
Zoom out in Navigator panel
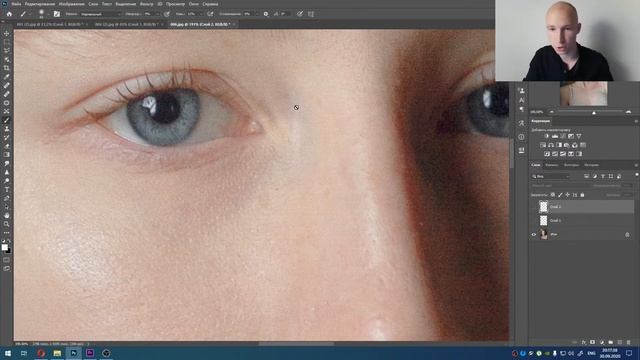552,112
